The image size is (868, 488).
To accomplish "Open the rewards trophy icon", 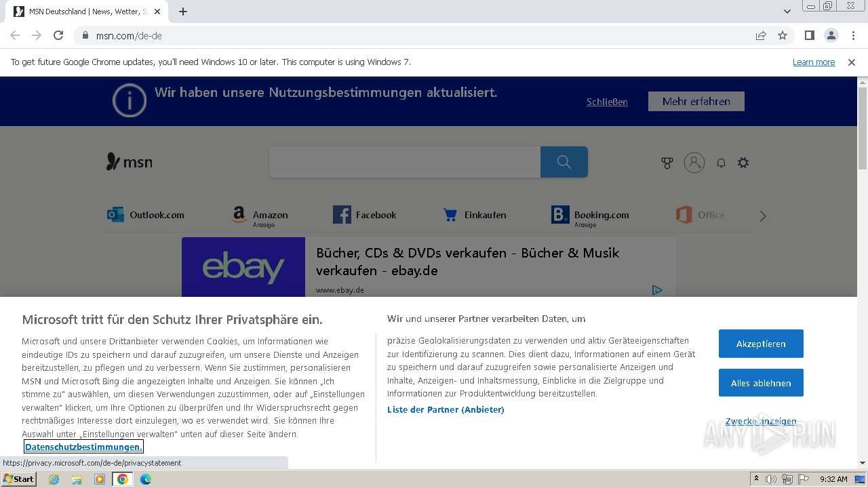I will coord(667,163).
